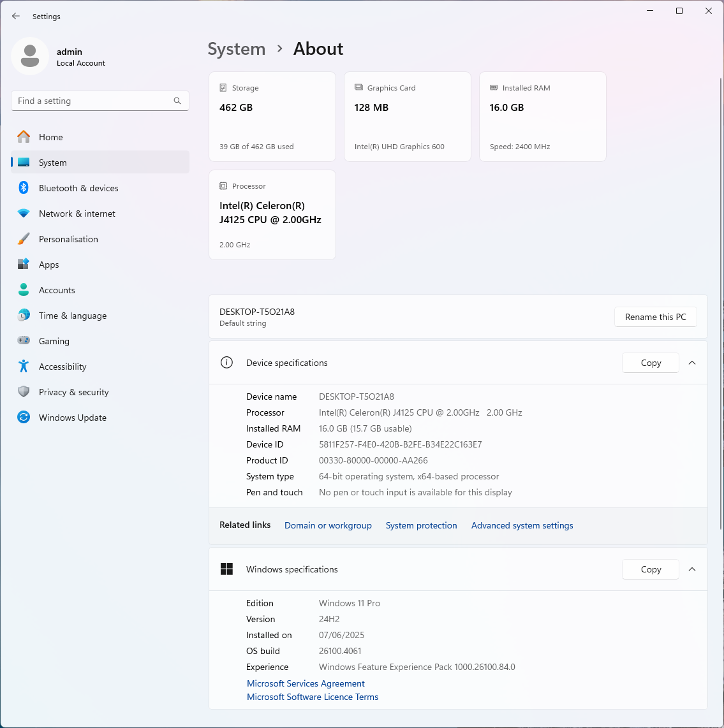Click the Version 24H2 value
724x728 pixels.
click(x=329, y=619)
